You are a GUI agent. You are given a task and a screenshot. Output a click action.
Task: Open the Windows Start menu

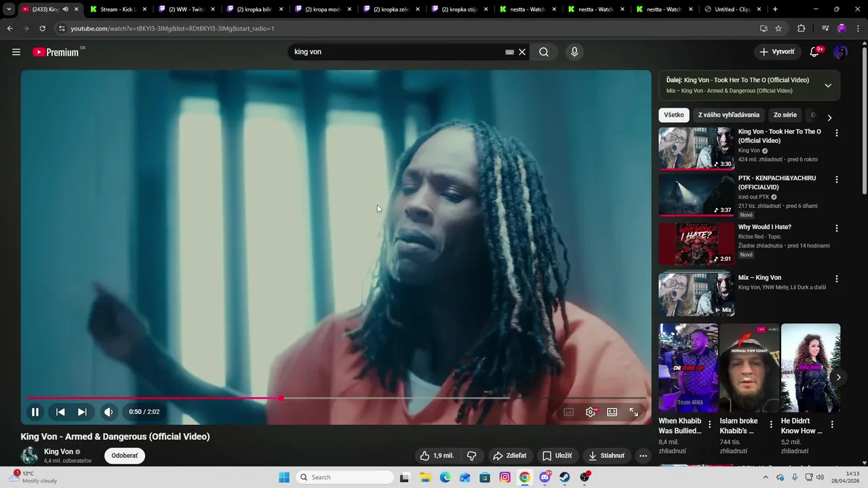click(284, 477)
